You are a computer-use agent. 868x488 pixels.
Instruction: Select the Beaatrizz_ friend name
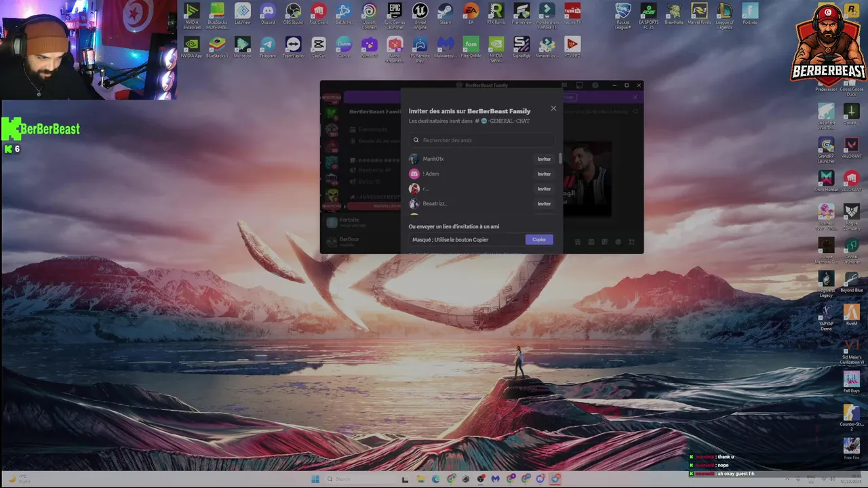[435, 204]
